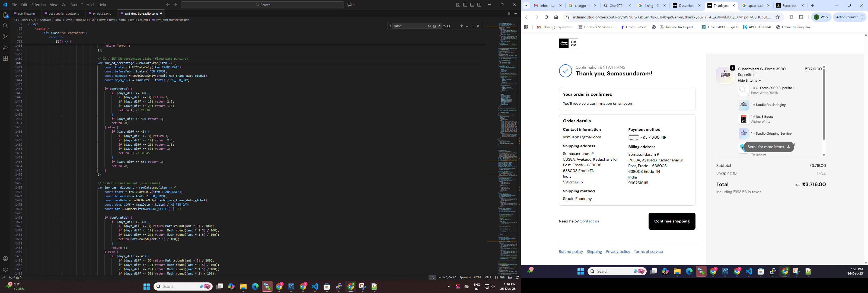Screen dimensions: 868x293
Task: Click the split editor right icon
Action: click(x=509, y=14)
